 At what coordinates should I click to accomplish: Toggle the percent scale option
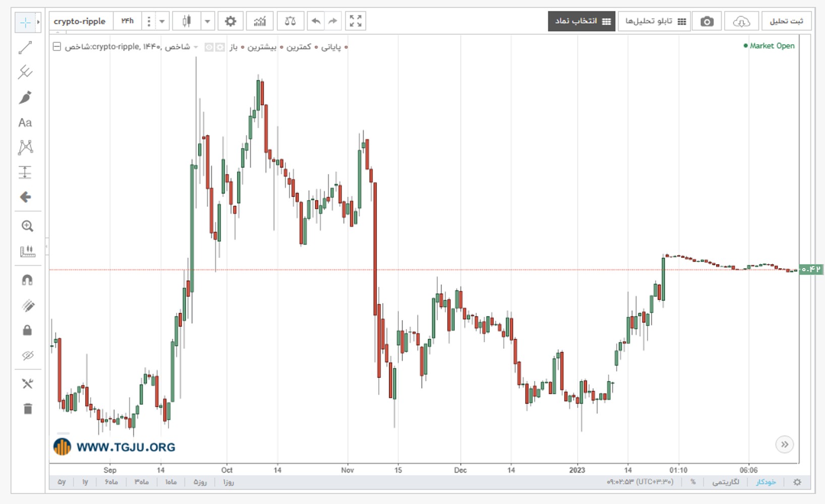pyautogui.click(x=693, y=482)
